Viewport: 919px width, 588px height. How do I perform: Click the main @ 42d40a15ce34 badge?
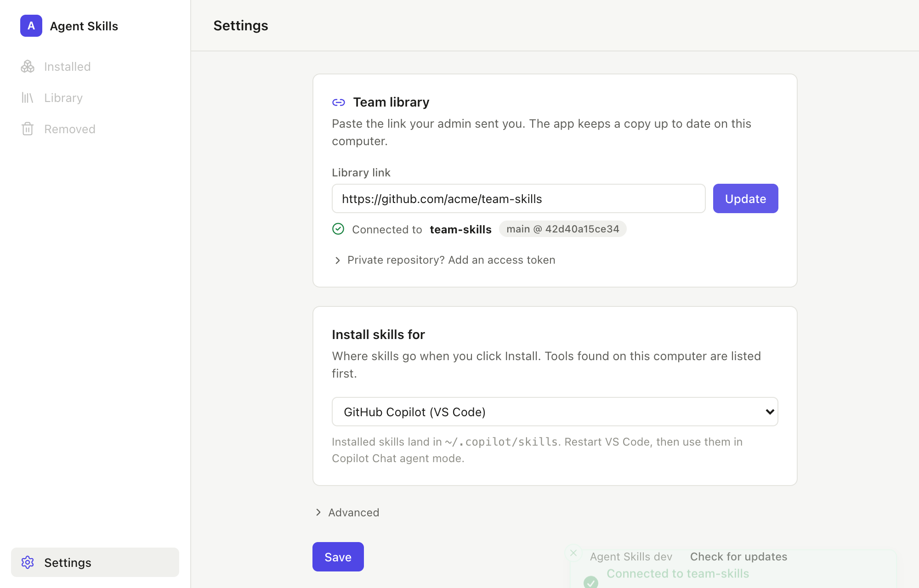click(x=562, y=229)
